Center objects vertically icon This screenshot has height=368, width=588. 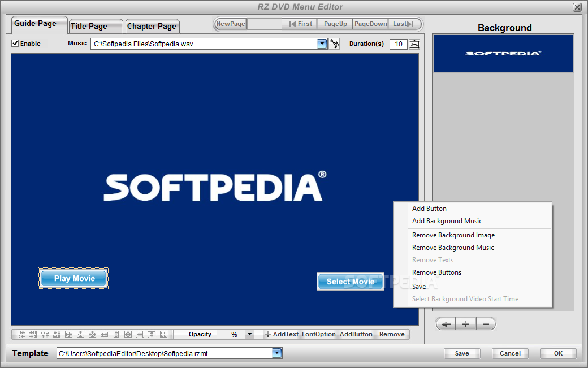tap(81, 334)
